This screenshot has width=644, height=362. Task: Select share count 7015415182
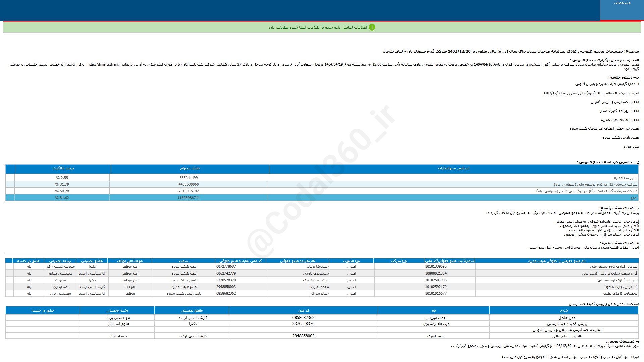click(189, 191)
